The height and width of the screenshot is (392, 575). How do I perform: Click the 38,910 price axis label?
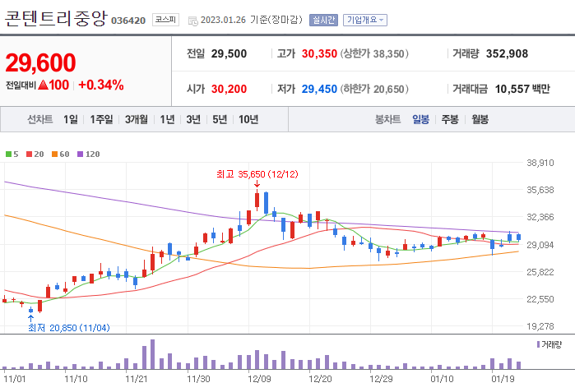[540, 163]
